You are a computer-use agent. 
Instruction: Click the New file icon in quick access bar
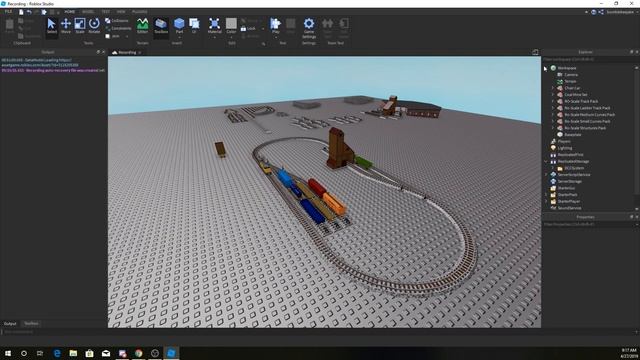(21, 12)
